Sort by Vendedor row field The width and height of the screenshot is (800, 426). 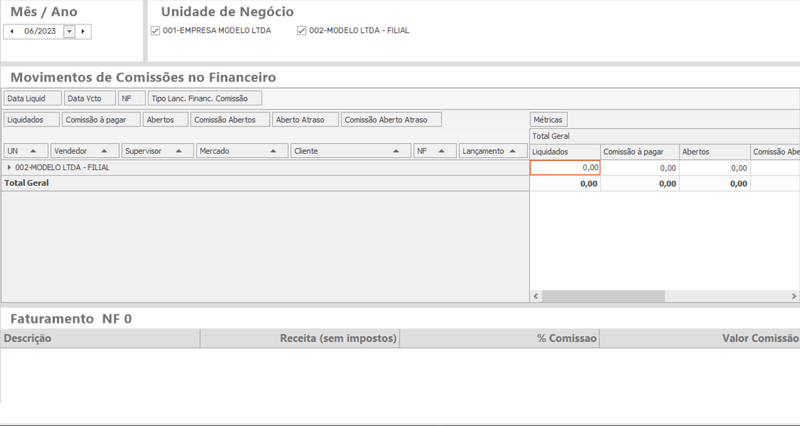[85, 151]
